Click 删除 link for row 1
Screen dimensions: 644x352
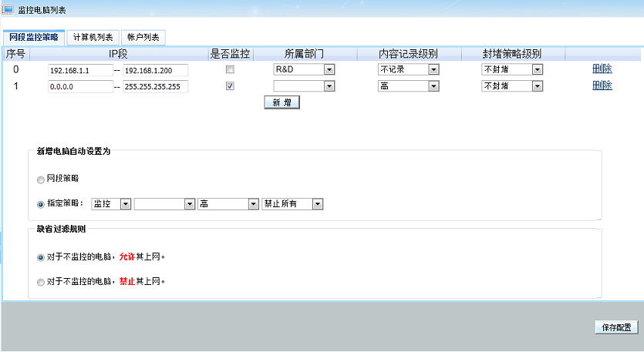point(602,85)
